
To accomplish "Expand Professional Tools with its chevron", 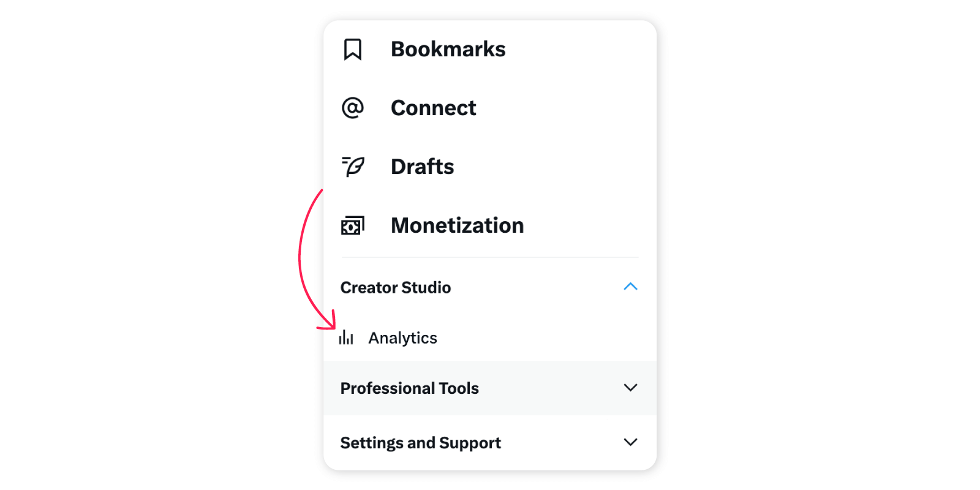I will (x=630, y=388).
